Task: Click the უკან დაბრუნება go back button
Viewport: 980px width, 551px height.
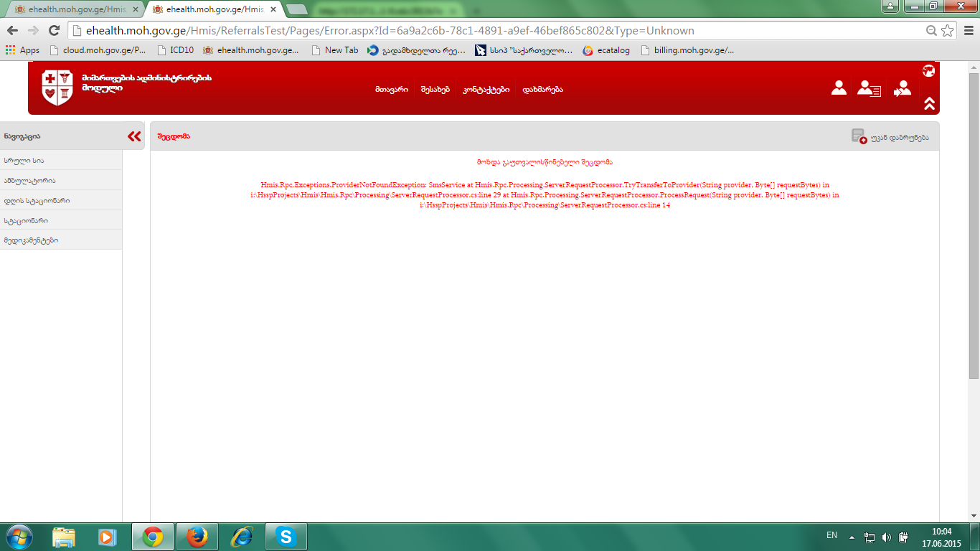Action: click(x=890, y=136)
